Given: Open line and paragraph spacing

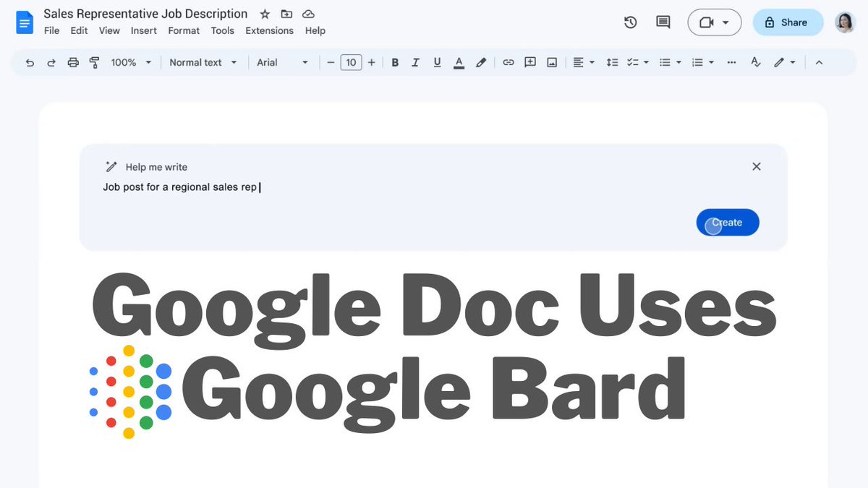Looking at the screenshot, I should (612, 63).
